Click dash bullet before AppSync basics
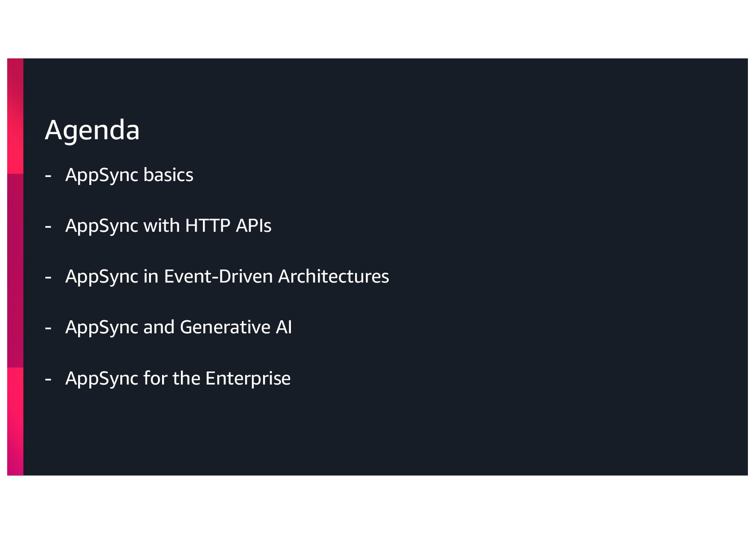This screenshot has height=535, width=756. click(48, 176)
